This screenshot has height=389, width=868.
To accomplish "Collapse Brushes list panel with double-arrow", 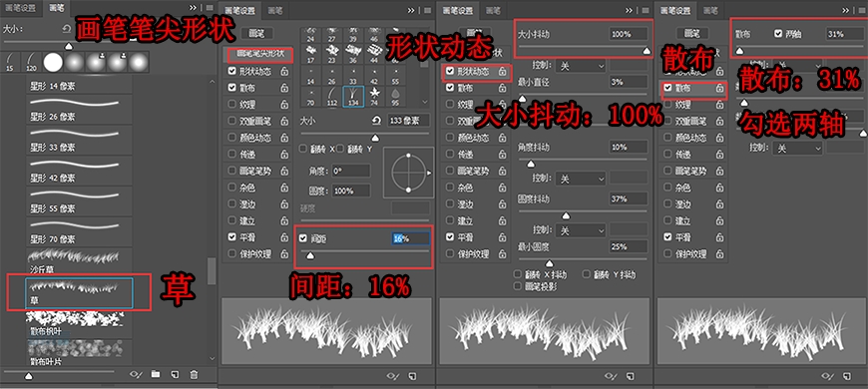I will (x=193, y=8).
